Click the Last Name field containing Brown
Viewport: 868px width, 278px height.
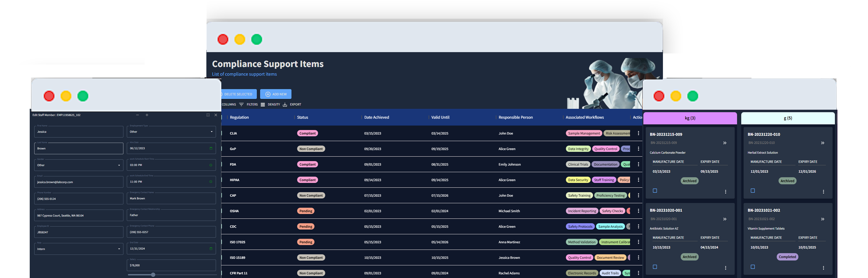tap(79, 148)
